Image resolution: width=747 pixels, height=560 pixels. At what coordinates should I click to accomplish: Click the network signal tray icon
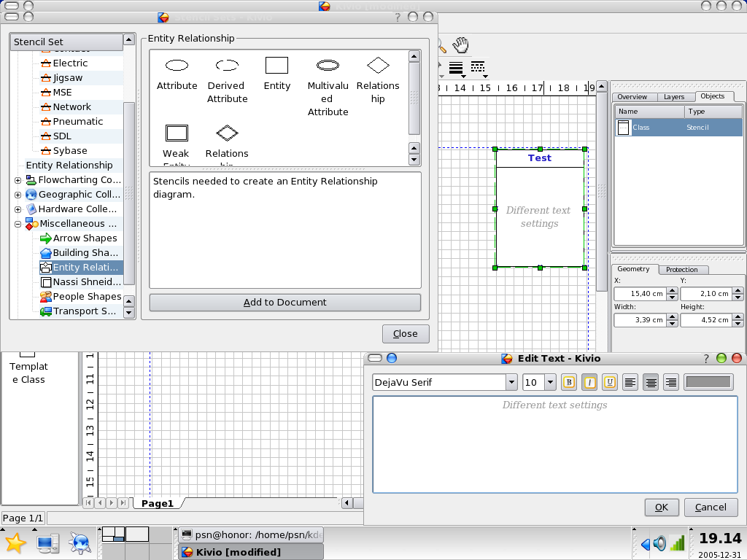(677, 543)
